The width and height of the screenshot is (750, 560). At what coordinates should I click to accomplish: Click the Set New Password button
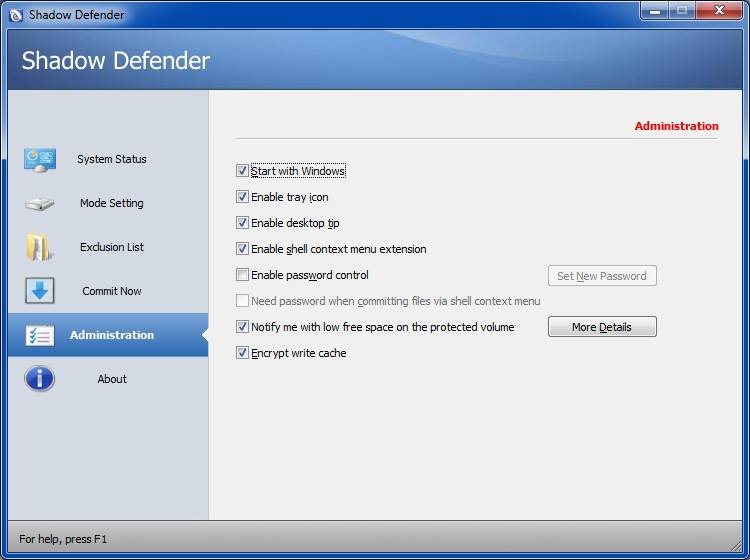(602, 276)
